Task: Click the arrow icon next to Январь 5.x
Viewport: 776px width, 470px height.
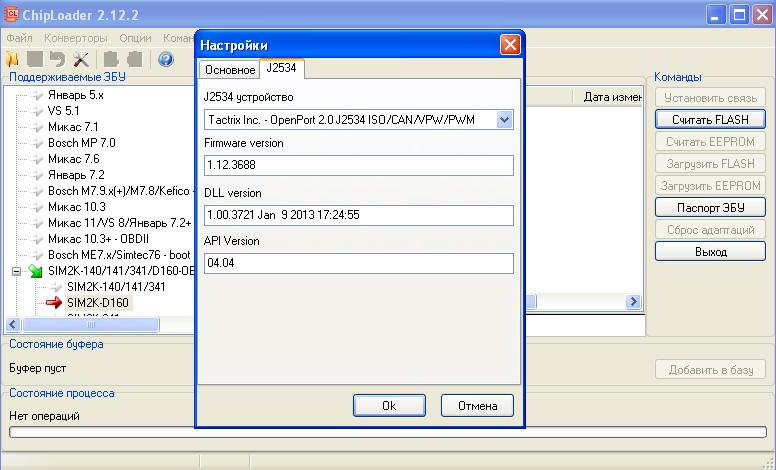Action: (37, 95)
